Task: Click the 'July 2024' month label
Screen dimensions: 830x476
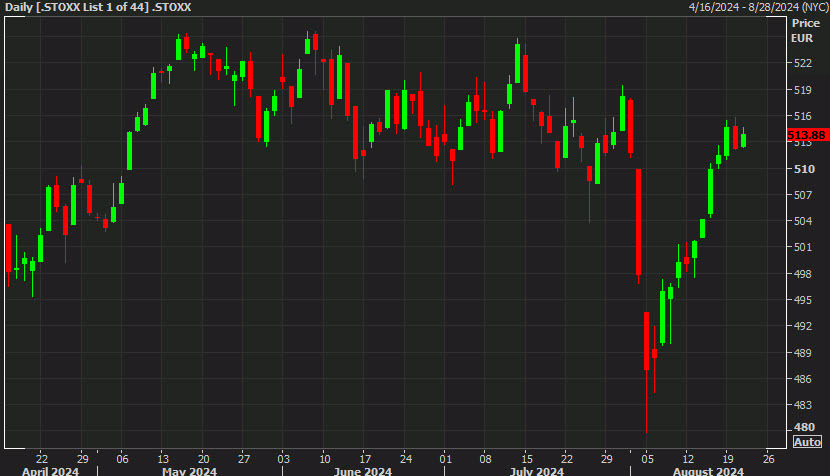Action: pyautogui.click(x=537, y=471)
